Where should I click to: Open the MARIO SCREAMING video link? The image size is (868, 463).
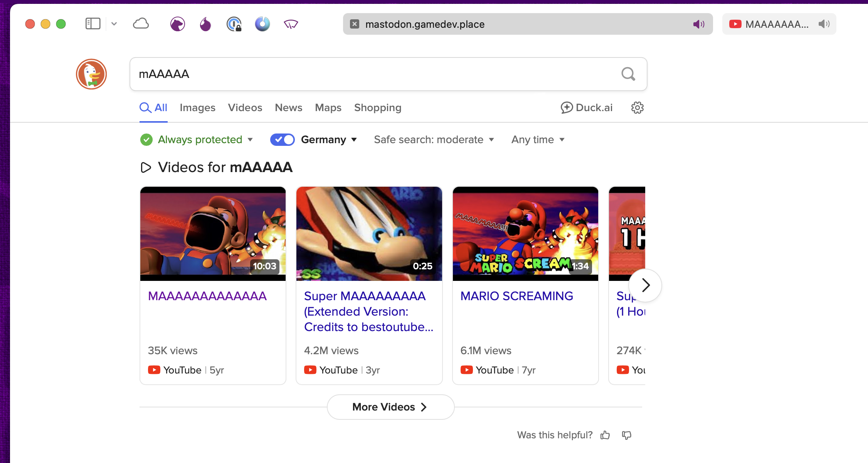[x=517, y=296]
